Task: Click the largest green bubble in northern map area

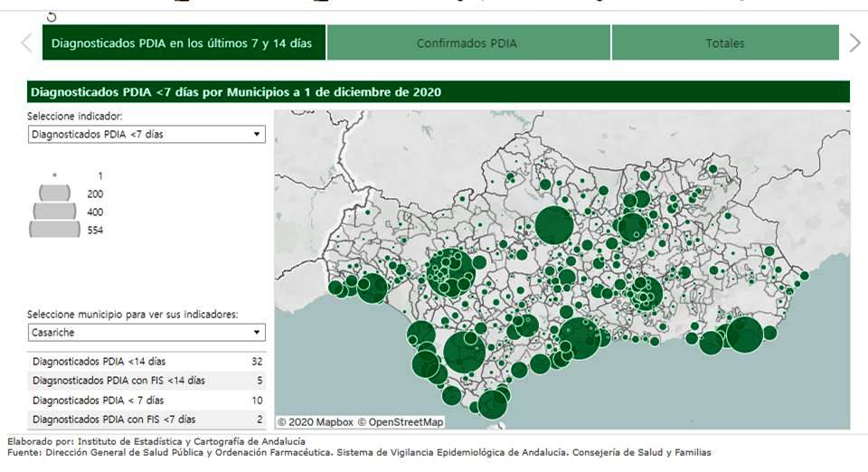Action: pos(553,225)
